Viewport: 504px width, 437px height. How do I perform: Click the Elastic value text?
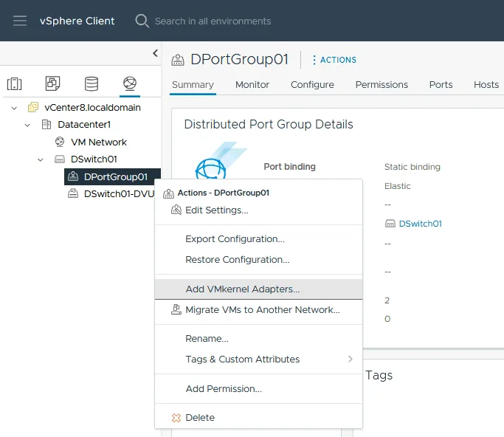coord(398,186)
